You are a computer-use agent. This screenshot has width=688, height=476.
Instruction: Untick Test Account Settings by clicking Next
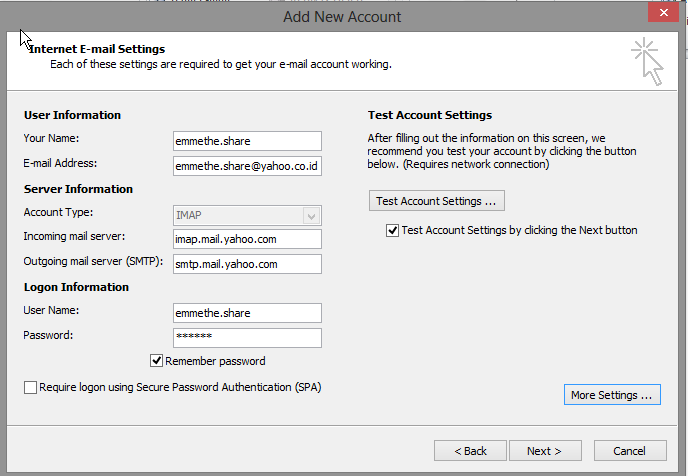(392, 230)
